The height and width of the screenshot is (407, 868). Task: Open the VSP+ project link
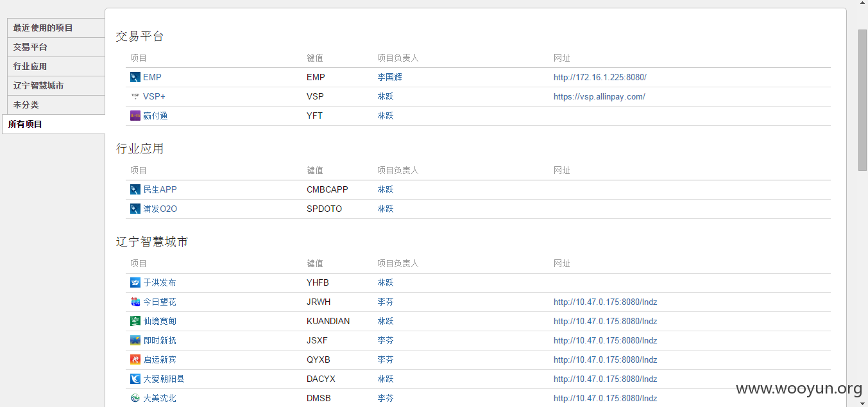(x=154, y=96)
